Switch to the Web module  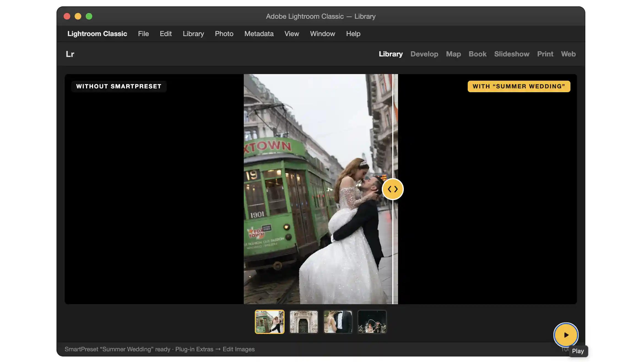(x=568, y=54)
